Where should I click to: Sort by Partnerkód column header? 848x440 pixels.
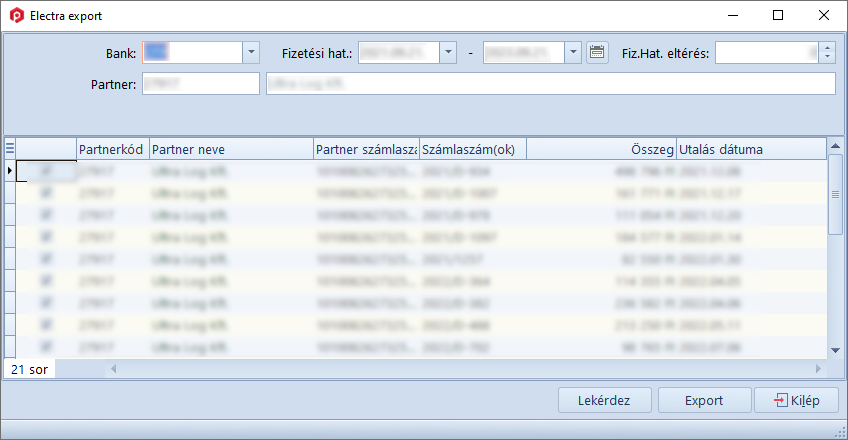(113, 149)
